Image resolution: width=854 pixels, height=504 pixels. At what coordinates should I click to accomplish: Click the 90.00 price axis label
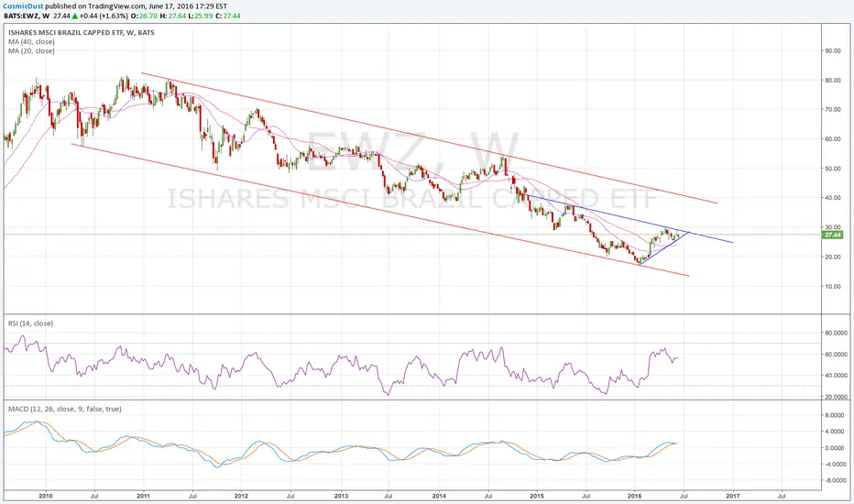pyautogui.click(x=833, y=51)
